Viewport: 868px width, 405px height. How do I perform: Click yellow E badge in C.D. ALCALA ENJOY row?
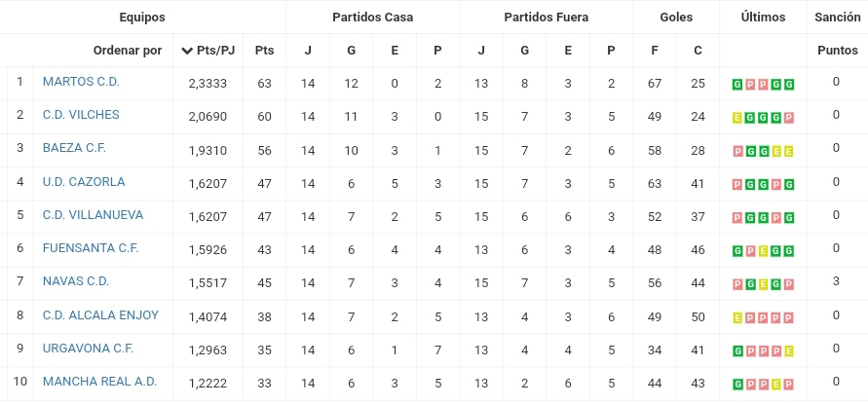click(736, 317)
